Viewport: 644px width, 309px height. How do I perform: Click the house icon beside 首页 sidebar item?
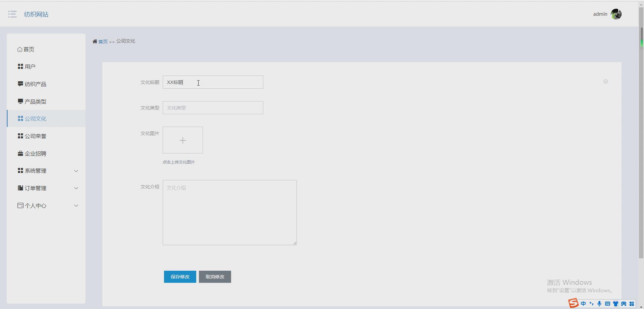20,49
